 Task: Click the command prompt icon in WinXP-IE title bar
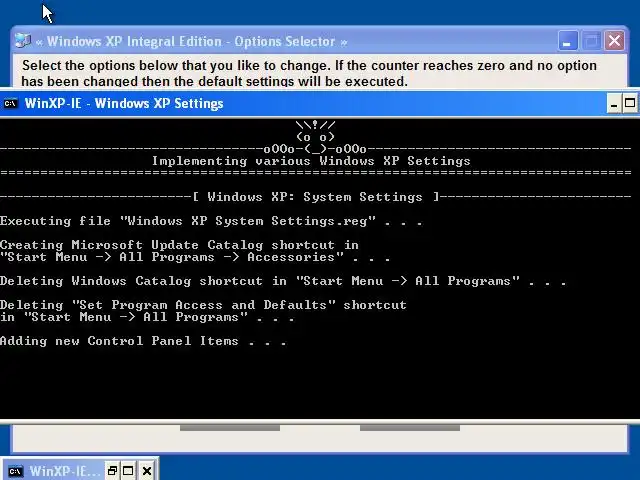pyautogui.click(x=10, y=104)
